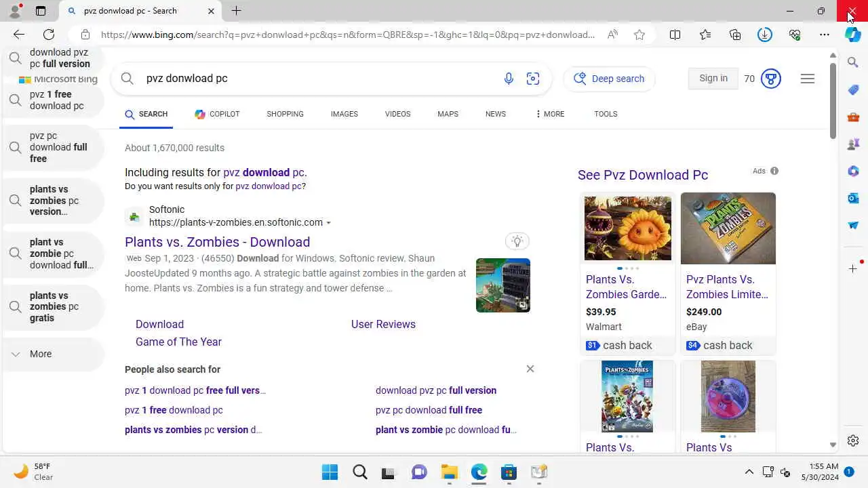The image size is (868, 488).
Task: Open the Copilot sidebar icon
Action: [853, 35]
